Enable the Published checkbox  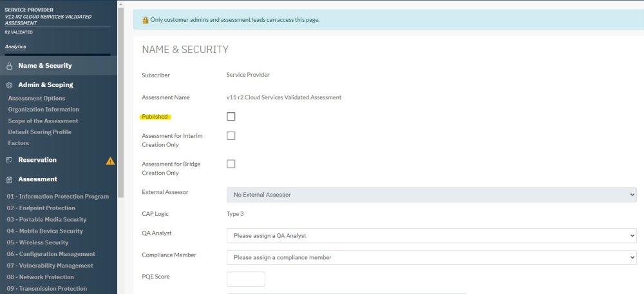pyautogui.click(x=231, y=117)
